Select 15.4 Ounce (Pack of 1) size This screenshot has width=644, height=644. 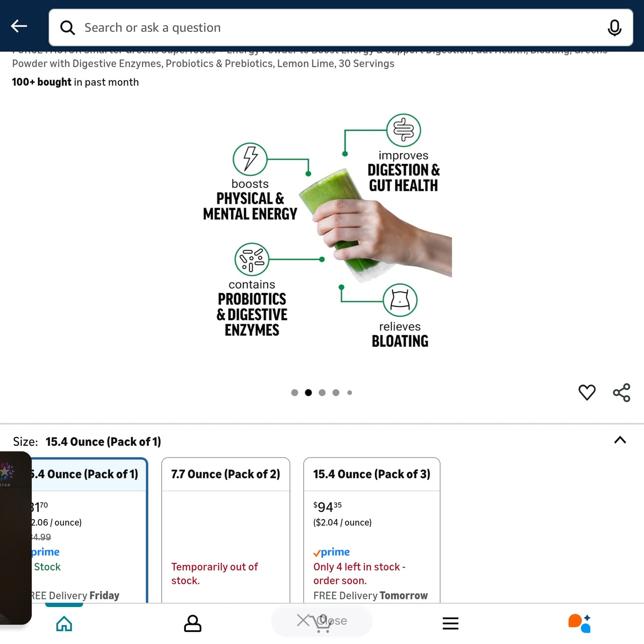[x=89, y=530]
